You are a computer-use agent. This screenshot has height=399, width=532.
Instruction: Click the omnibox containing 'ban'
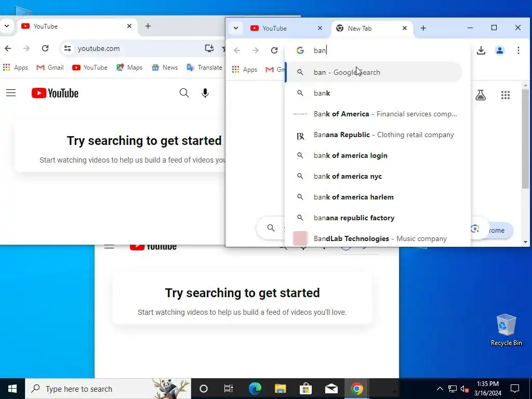377,50
